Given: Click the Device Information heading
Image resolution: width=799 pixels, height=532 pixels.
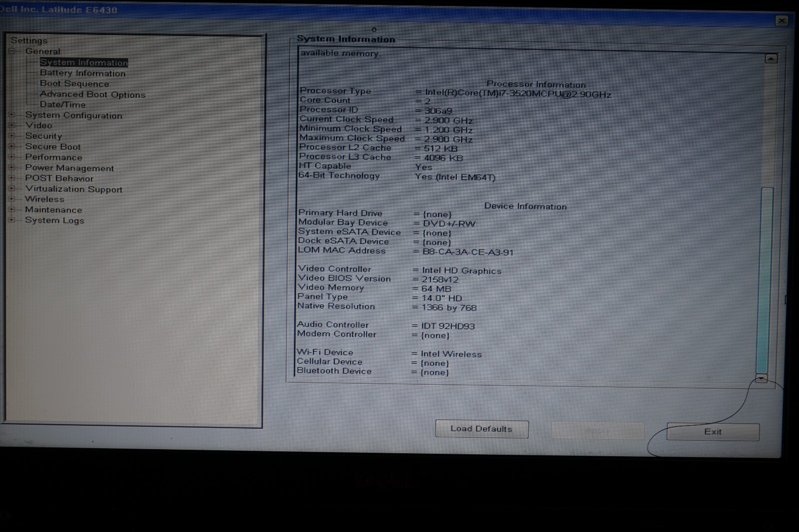Looking at the screenshot, I should point(525,206).
